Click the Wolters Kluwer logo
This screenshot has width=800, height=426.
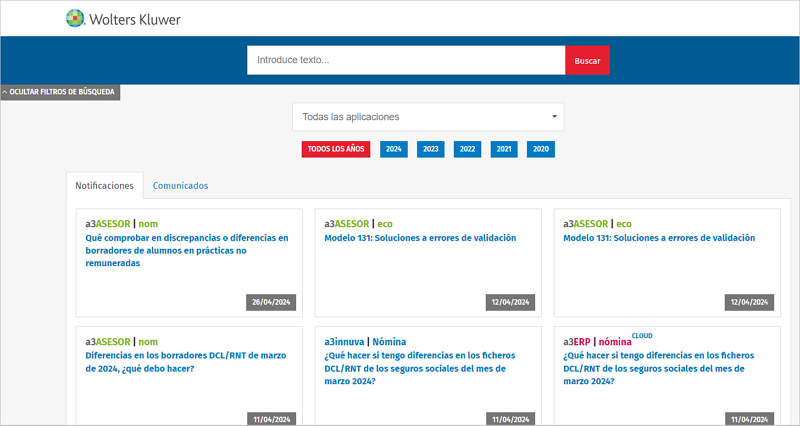click(123, 19)
